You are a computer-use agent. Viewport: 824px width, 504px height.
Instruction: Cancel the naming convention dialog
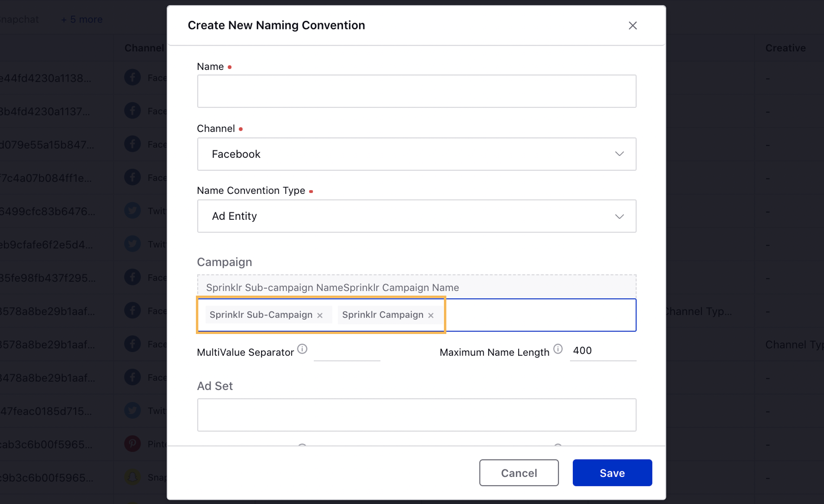pos(519,472)
